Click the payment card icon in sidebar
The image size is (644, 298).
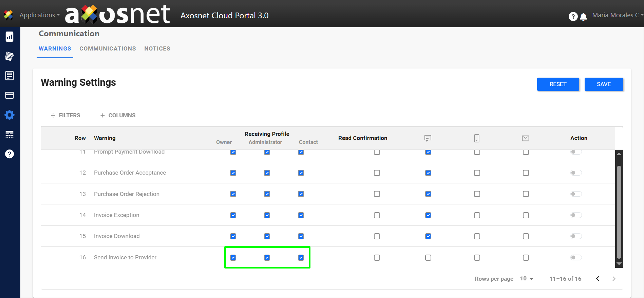[x=10, y=95]
